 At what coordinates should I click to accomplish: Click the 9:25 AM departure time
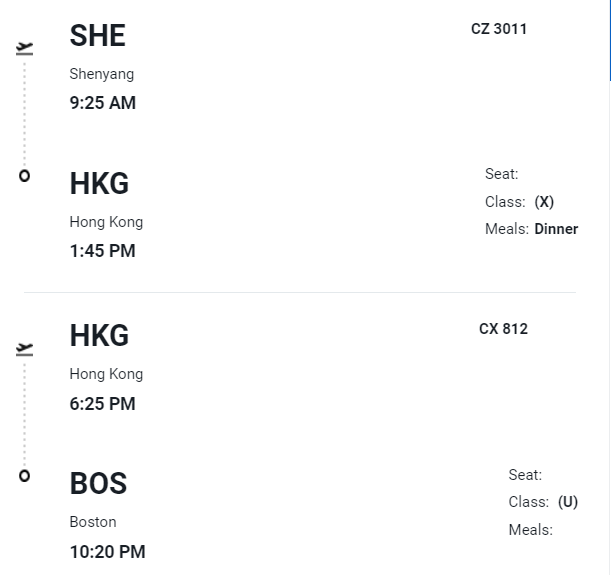click(102, 103)
